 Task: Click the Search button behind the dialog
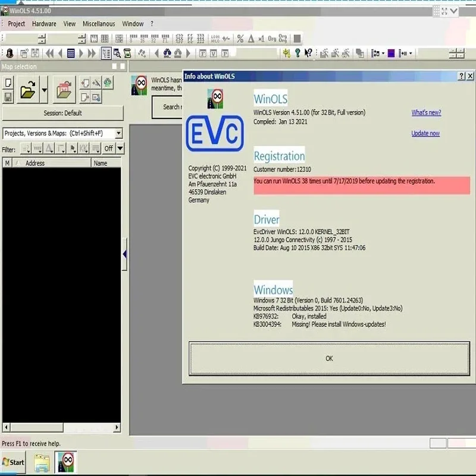167,107
